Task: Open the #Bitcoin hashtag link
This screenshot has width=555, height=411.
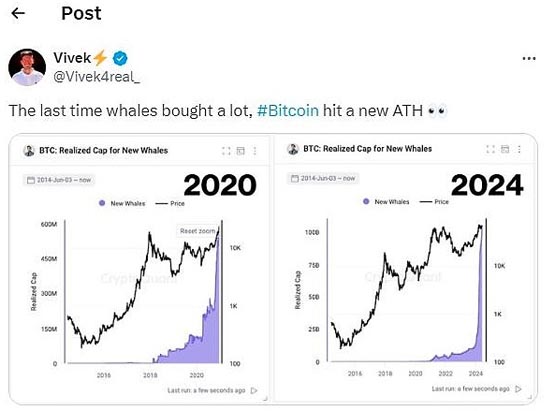Action: click(x=288, y=110)
